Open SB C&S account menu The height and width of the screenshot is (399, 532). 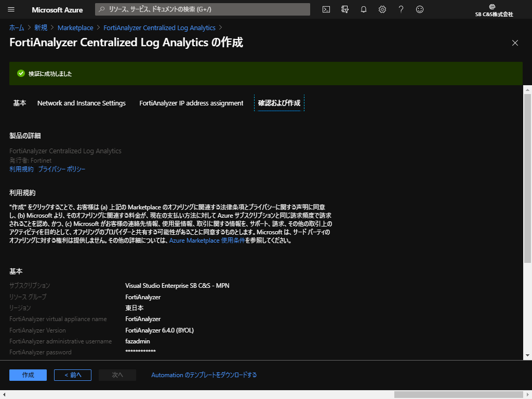click(x=494, y=10)
